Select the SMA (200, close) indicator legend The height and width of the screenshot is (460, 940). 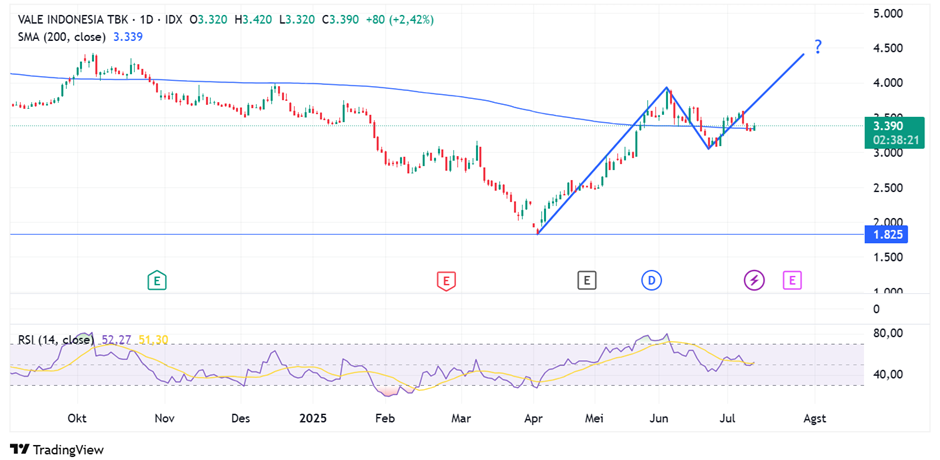point(63,37)
